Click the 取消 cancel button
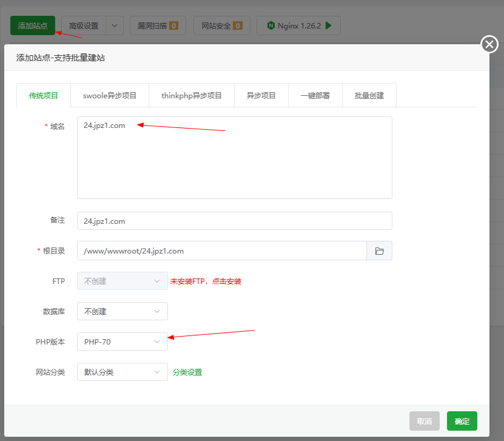The width and height of the screenshot is (504, 441). (x=425, y=421)
